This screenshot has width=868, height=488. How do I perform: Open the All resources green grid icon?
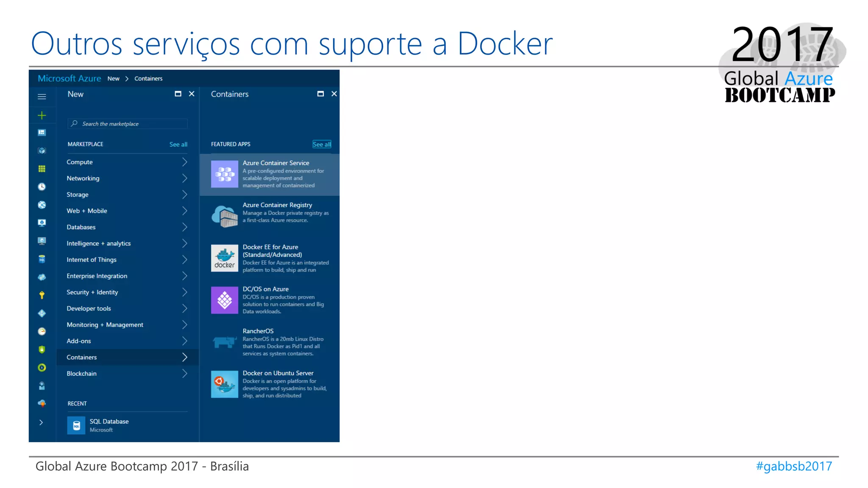42,169
